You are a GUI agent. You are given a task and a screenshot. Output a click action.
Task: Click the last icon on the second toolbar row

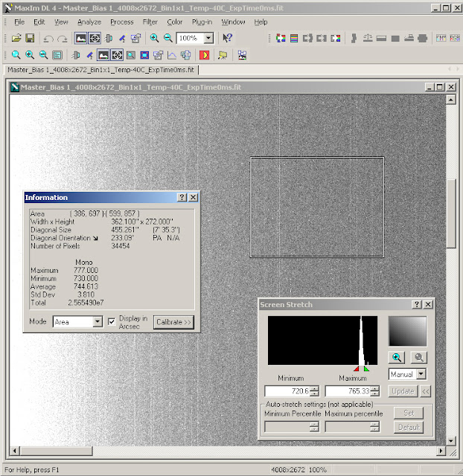pos(242,55)
